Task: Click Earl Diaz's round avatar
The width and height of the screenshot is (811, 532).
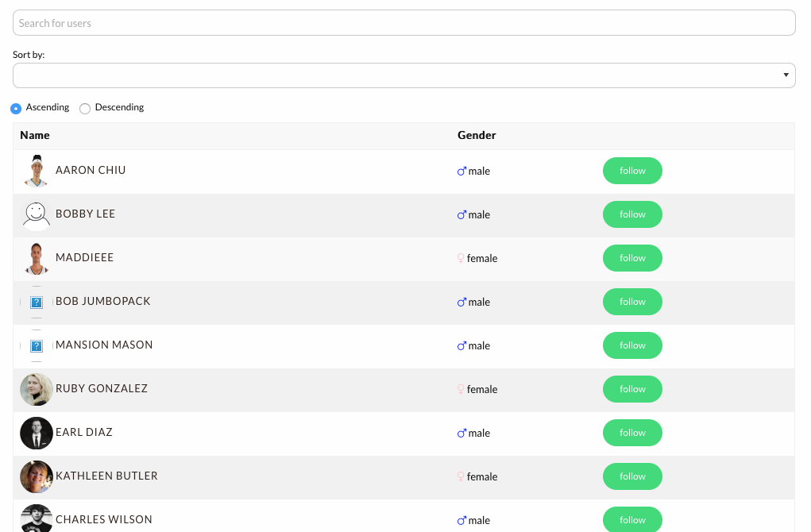Action: point(37,433)
